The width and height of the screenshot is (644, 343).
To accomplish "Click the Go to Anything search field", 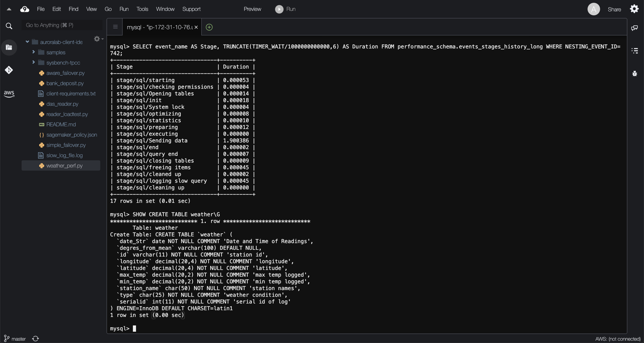I will [62, 25].
